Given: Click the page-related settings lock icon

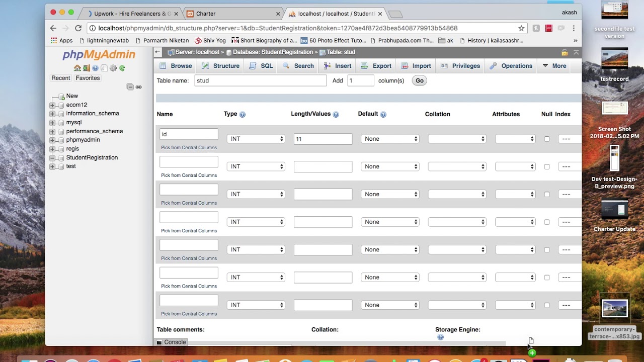Looking at the screenshot, I should [x=565, y=52].
